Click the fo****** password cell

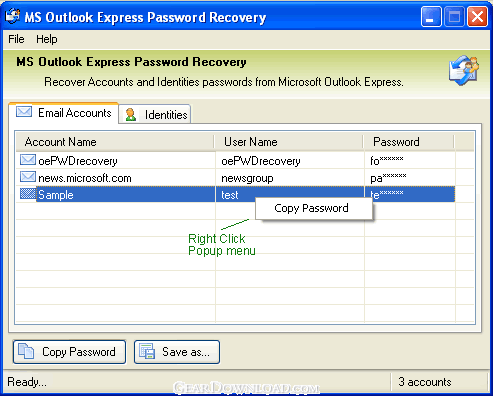point(387,161)
